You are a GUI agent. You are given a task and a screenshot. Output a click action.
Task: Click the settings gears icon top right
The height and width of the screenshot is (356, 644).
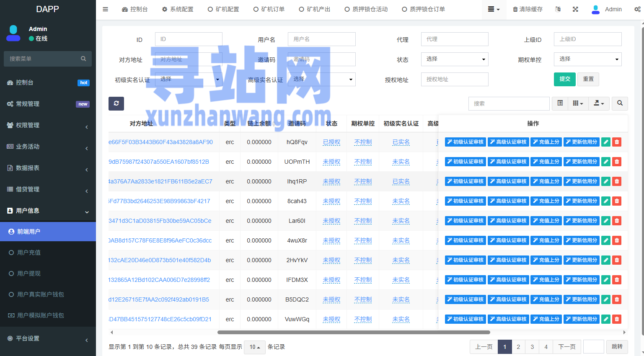coord(637,9)
